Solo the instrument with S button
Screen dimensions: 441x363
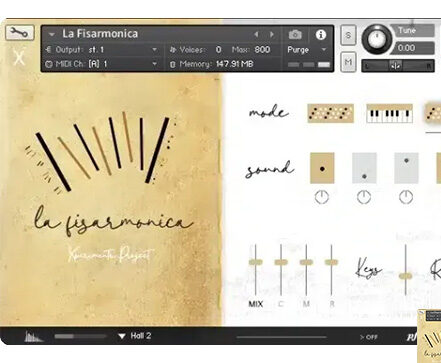tap(348, 35)
